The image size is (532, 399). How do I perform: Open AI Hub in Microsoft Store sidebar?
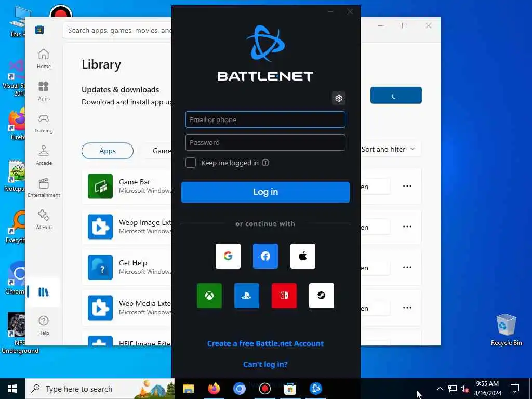(x=44, y=220)
